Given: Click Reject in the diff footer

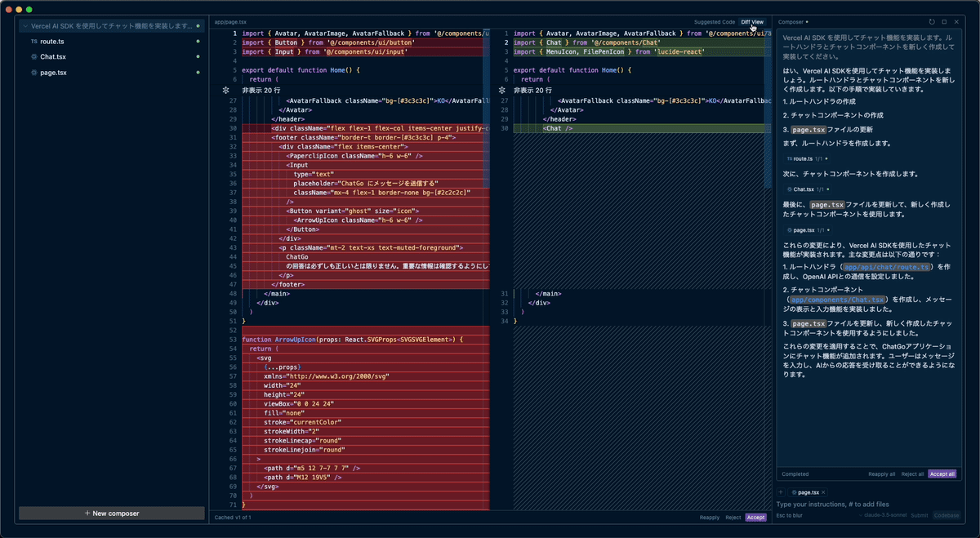Looking at the screenshot, I should coord(733,518).
